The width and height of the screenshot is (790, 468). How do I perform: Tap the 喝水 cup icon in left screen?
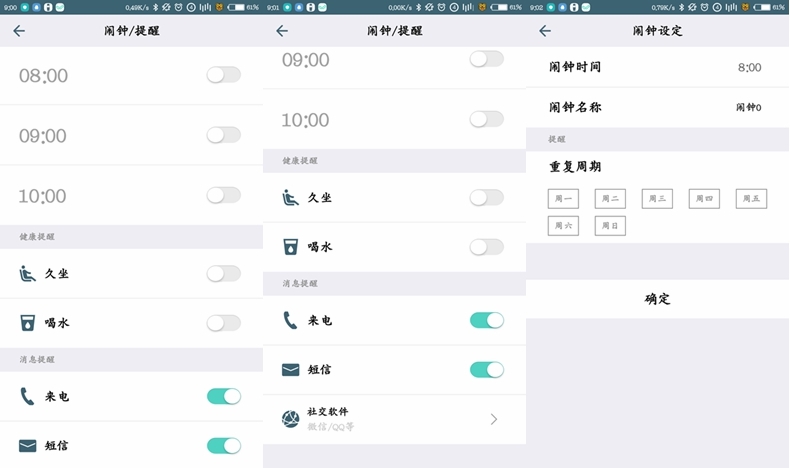coord(27,322)
